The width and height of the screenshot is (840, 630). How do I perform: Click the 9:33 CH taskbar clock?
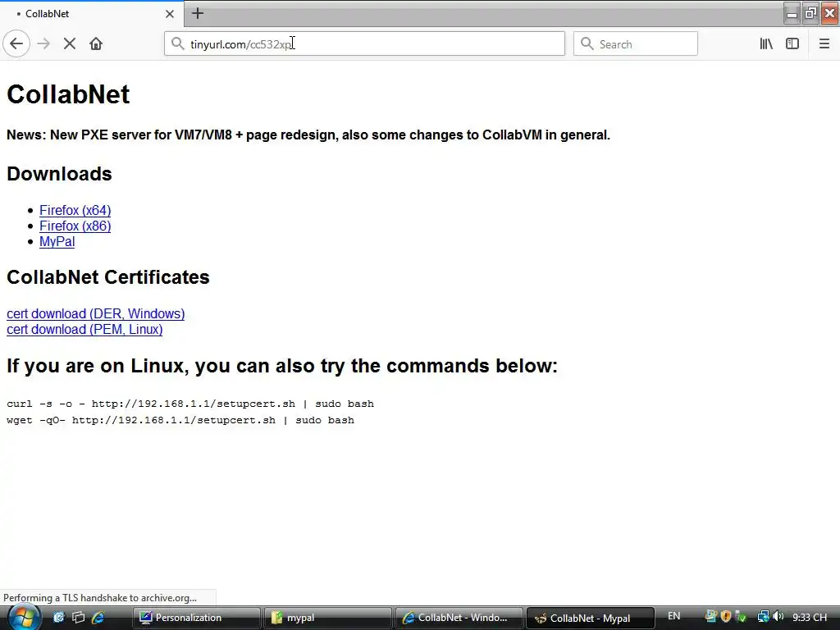810,618
